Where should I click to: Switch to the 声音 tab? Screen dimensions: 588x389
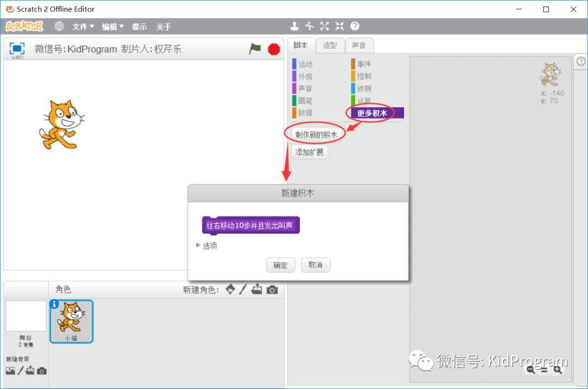click(x=359, y=45)
